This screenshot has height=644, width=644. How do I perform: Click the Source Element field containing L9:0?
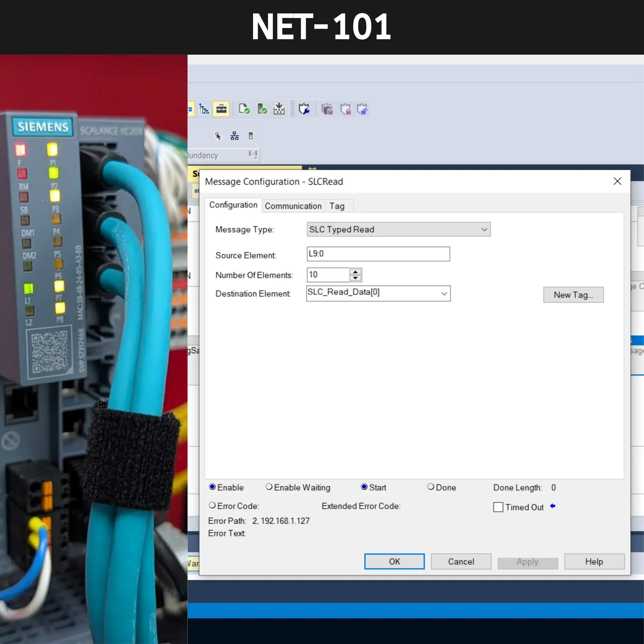point(378,254)
